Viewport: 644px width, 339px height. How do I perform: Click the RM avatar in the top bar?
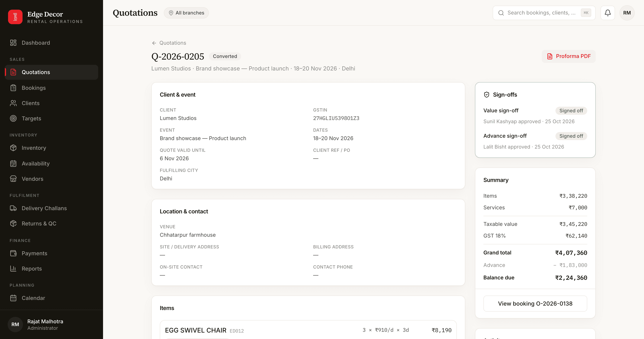tap(627, 13)
